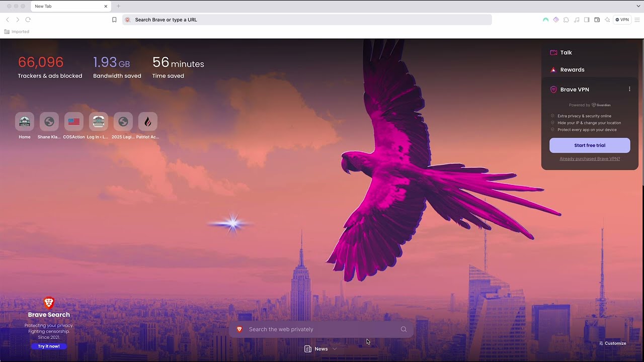The height and width of the screenshot is (362, 644).
Task: Click the Hide your IP line
Action: click(x=589, y=123)
